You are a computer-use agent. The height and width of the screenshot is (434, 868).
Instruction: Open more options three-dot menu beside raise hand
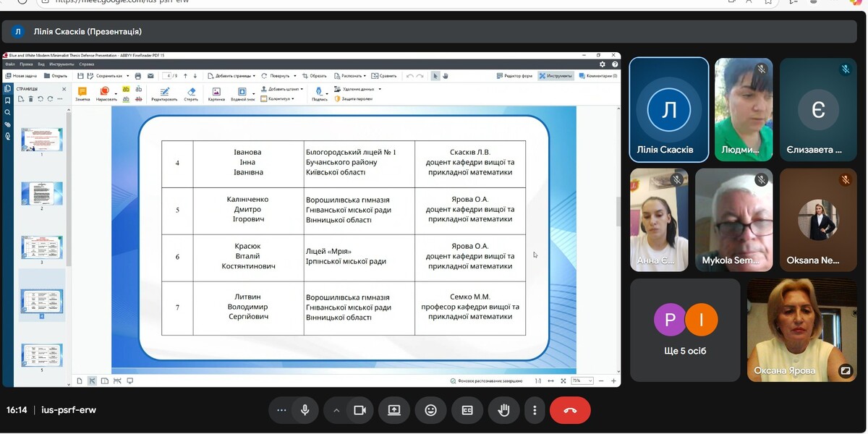535,410
